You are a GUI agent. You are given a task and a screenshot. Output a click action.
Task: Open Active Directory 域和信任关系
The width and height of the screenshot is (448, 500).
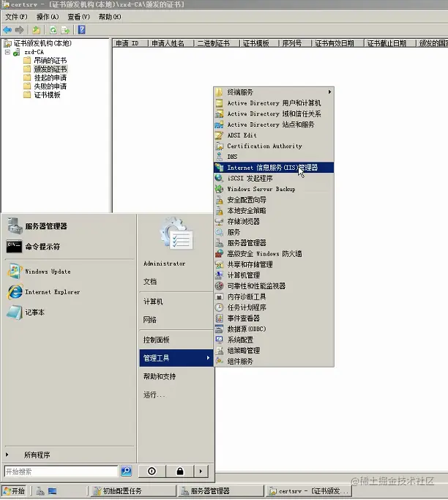point(274,114)
